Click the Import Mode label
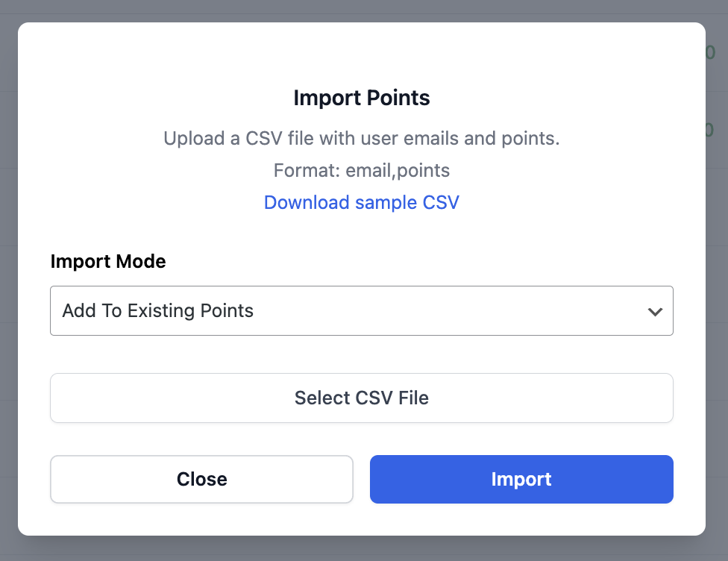 [x=107, y=261]
